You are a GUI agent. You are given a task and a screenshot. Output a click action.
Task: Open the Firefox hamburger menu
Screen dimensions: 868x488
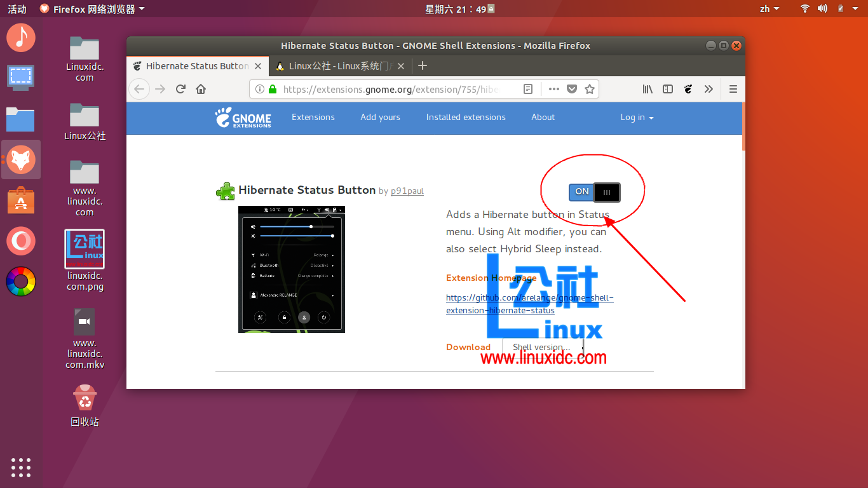(733, 90)
